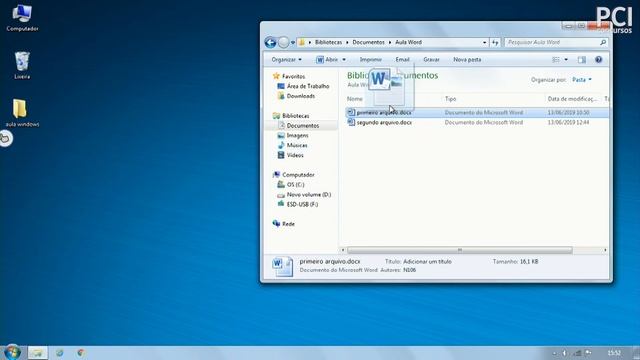
Task: Click Aula Word in the address path
Action: coord(408,42)
